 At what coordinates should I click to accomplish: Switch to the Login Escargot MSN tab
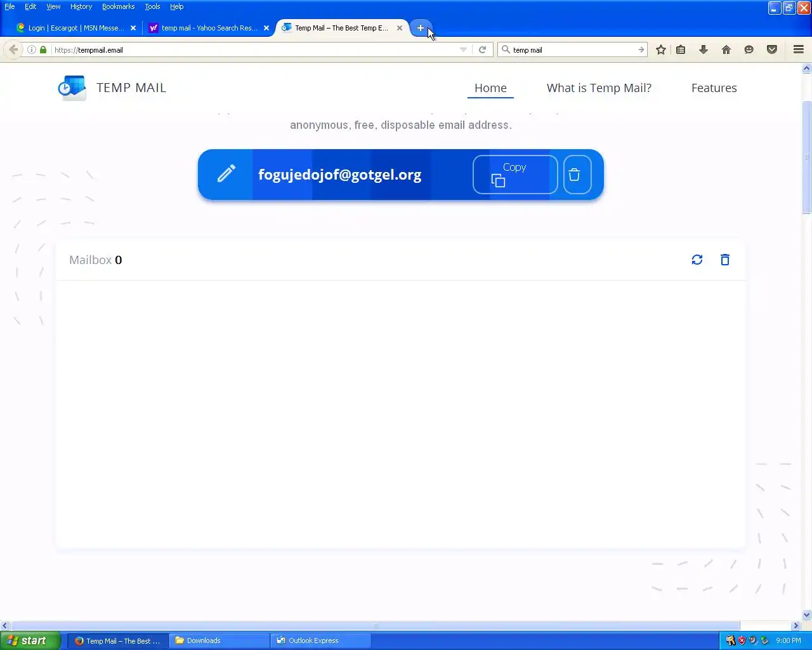(x=75, y=28)
